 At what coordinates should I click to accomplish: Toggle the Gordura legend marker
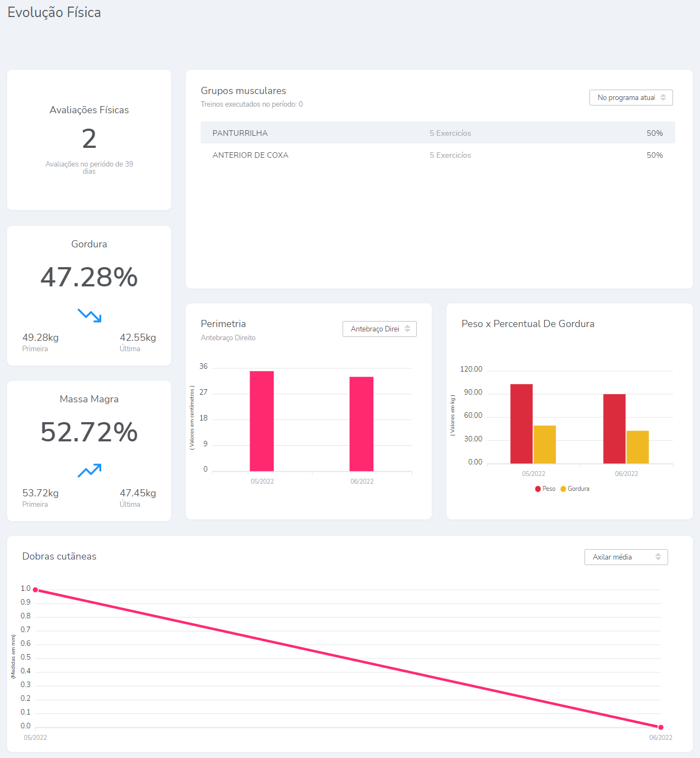564,489
